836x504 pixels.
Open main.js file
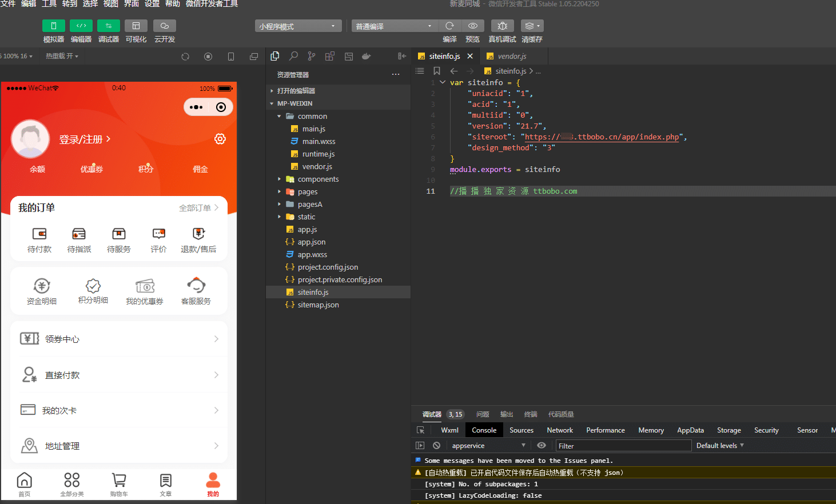tap(339, 129)
